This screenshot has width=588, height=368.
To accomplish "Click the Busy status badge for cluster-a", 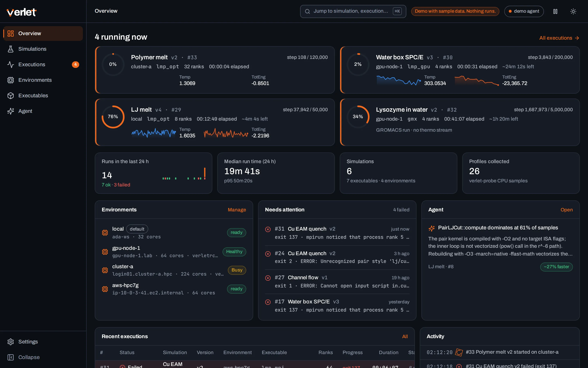I will point(237,270).
